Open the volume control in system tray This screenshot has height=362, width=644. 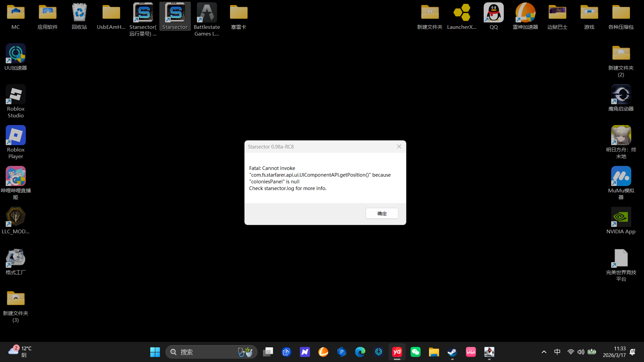[581, 352]
